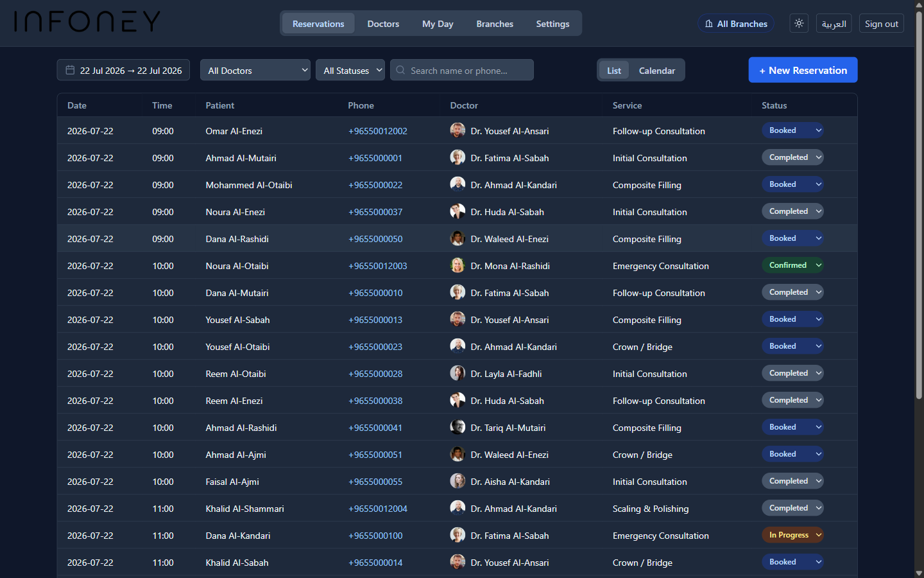The image size is (924, 578).
Task: Click Dr. Fatima Al-Sabah avatar in Ahmad Al-Mutairi row
Action: (x=458, y=157)
